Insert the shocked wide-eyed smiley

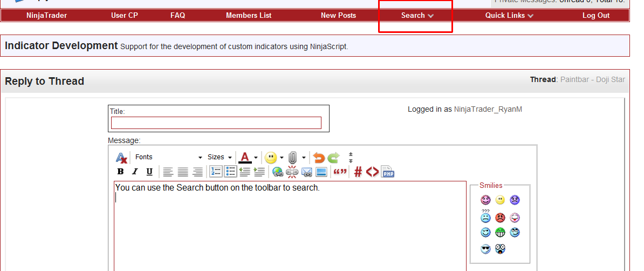click(500, 249)
